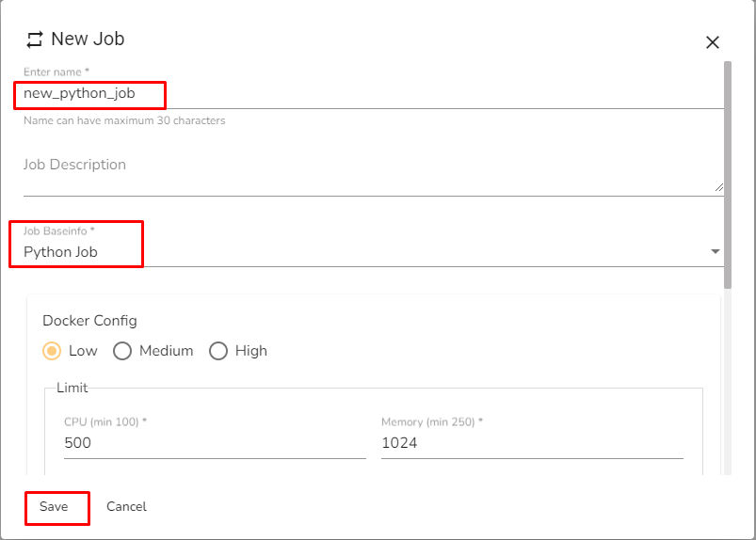Focus the Job Description text area
The height and width of the screenshot is (540, 756).
click(x=367, y=174)
